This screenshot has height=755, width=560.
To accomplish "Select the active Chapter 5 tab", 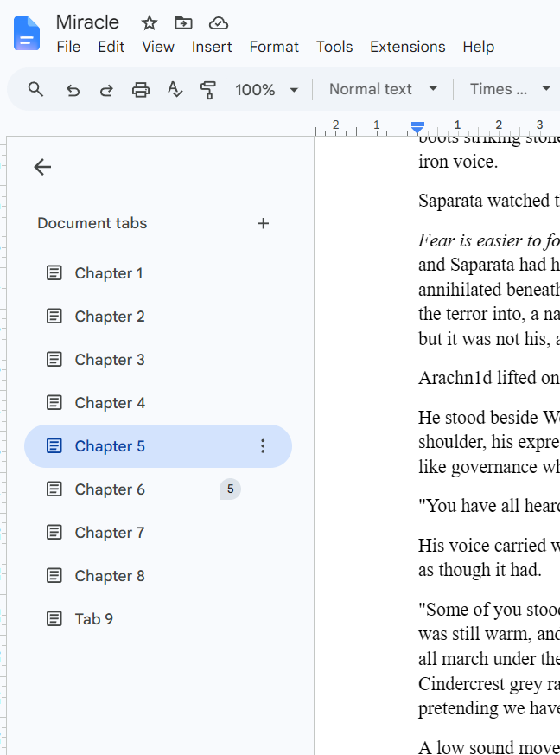I will 158,446.
